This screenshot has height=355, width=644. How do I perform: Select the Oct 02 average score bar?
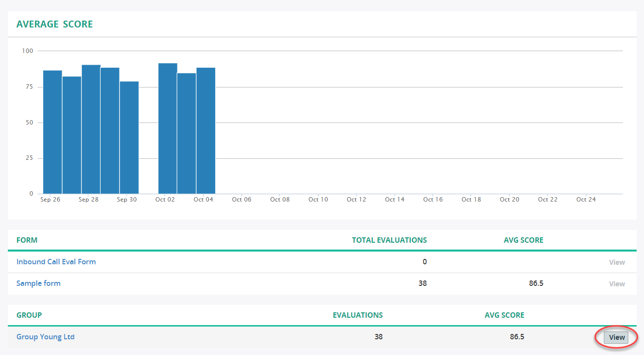(x=168, y=128)
